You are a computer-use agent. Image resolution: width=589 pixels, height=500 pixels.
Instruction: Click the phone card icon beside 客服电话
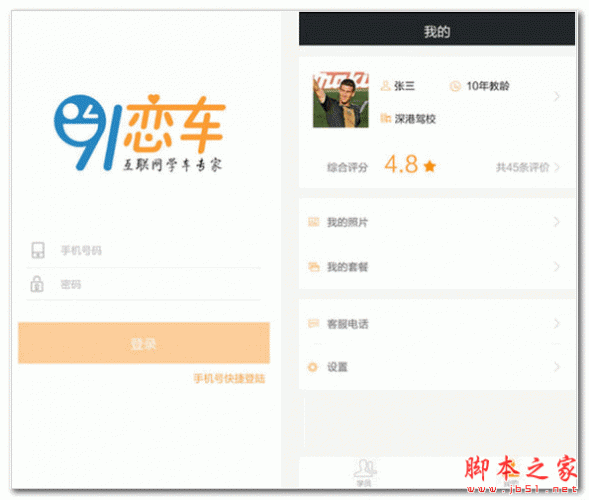coord(314,323)
